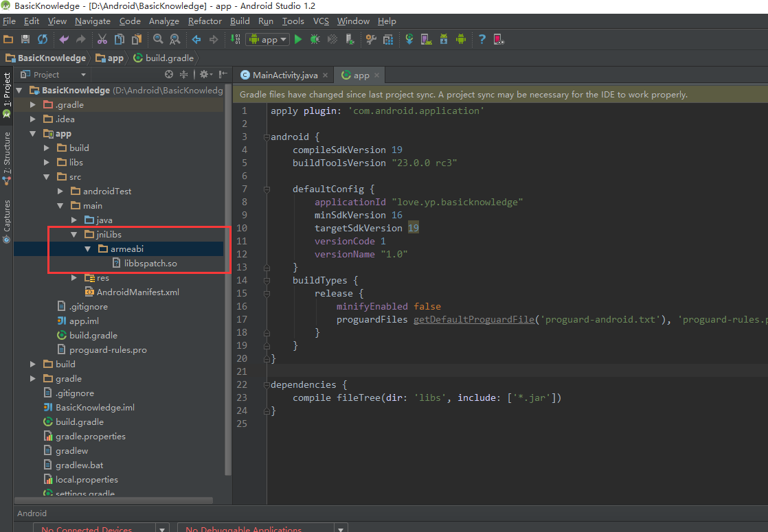The height and width of the screenshot is (532, 768).
Task: Click the build.gradle breadcrumb
Action: (x=163, y=58)
